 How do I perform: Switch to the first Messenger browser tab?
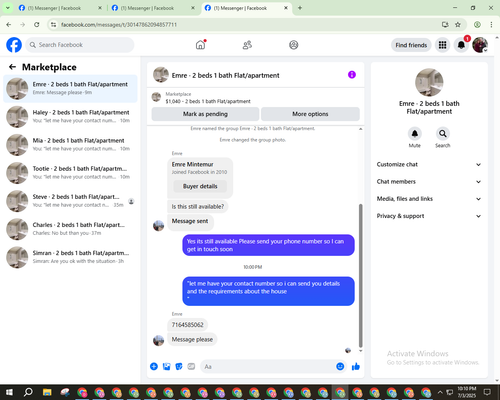pyautogui.click(x=60, y=8)
